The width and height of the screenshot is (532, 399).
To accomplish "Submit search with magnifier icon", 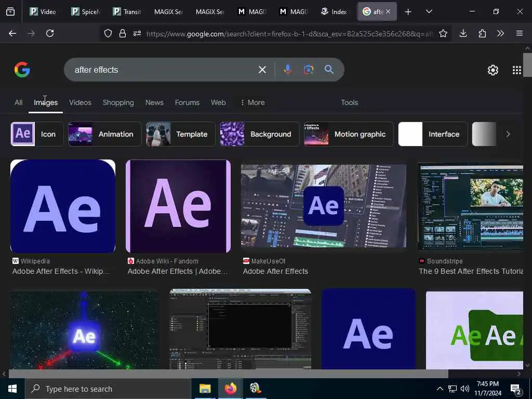I will coord(329,70).
